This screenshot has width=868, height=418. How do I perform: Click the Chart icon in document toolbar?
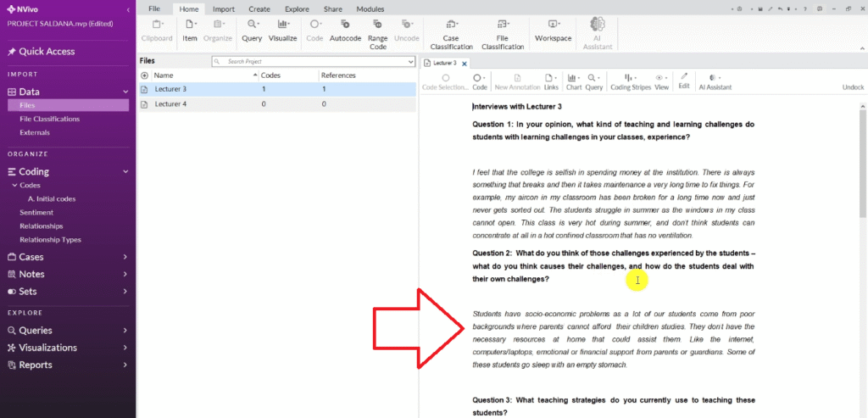pyautogui.click(x=573, y=81)
